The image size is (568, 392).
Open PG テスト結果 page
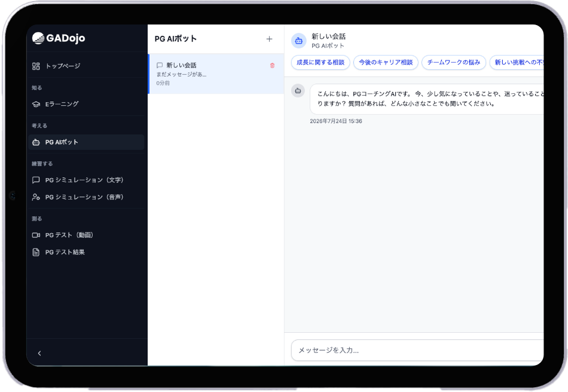pyautogui.click(x=86, y=252)
